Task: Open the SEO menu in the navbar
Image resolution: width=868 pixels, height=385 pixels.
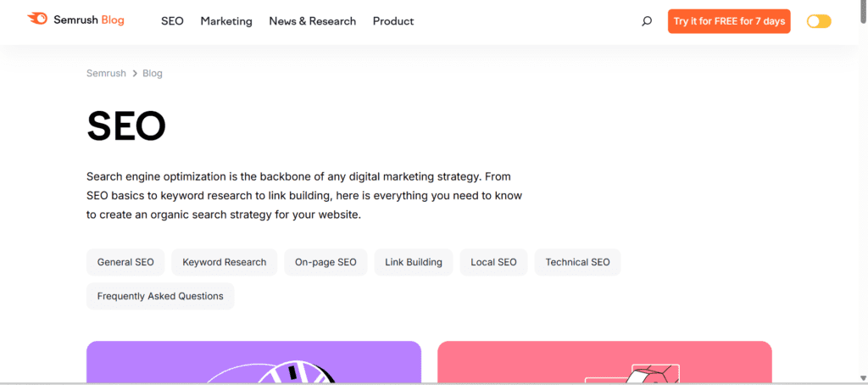Action: click(172, 21)
